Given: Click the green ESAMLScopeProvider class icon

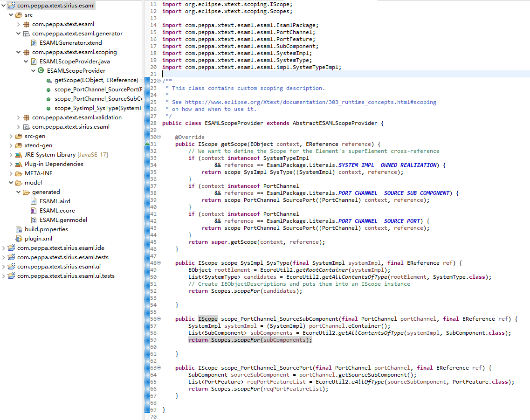Looking at the screenshot, I should [x=41, y=70].
